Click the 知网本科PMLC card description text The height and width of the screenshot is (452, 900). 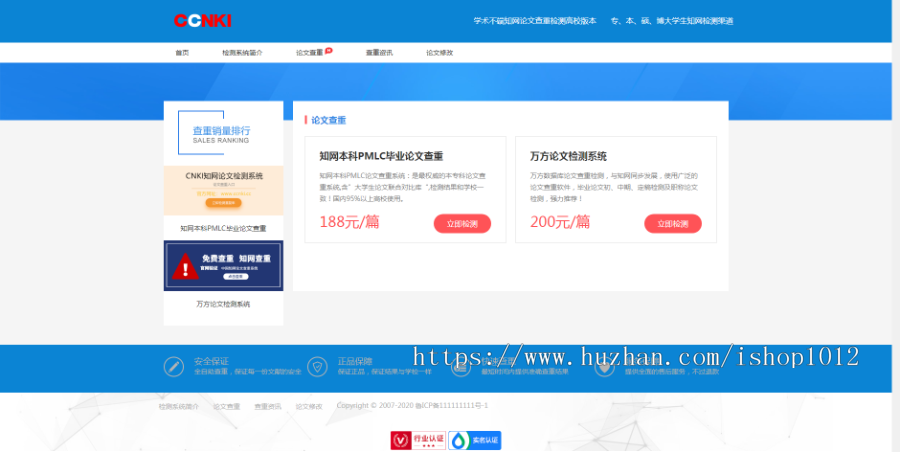[405, 187]
